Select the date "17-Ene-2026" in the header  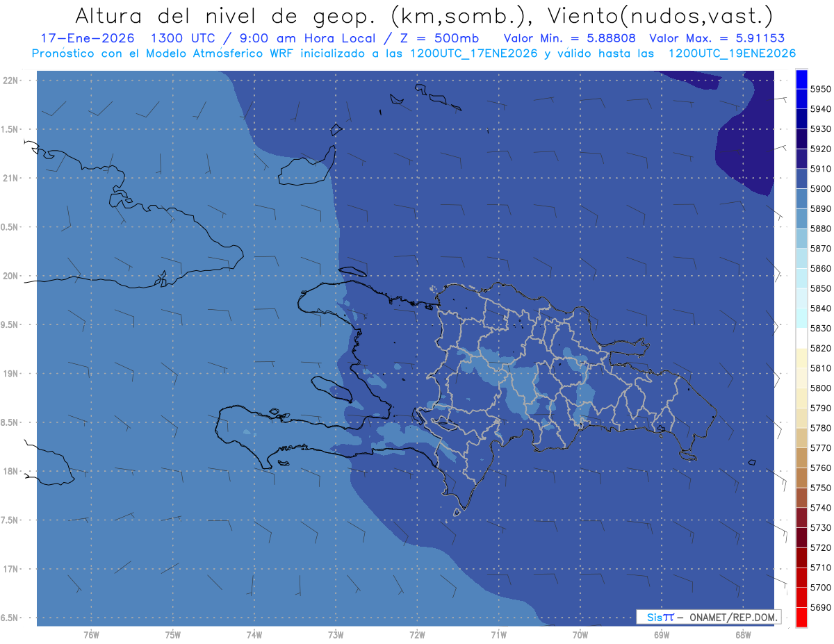(x=87, y=38)
